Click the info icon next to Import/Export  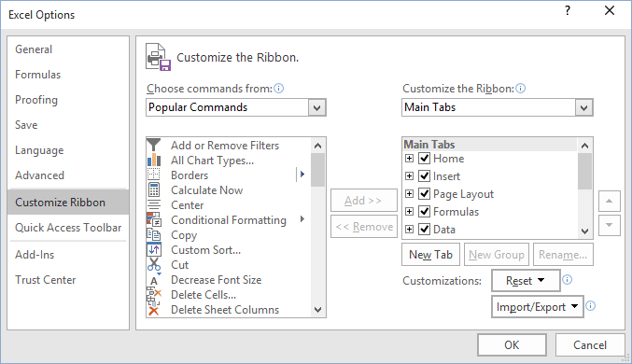click(590, 306)
